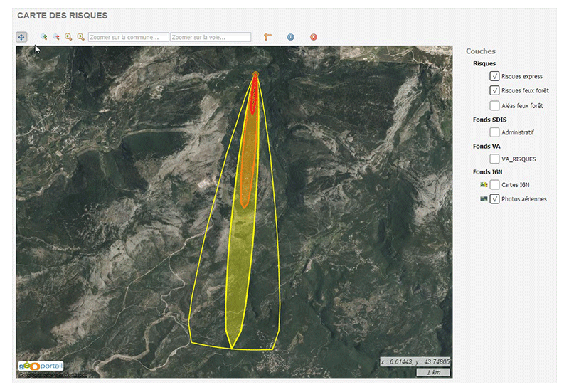Enable the Aléas feux forêt layer
The image size is (569, 392).
(x=494, y=105)
